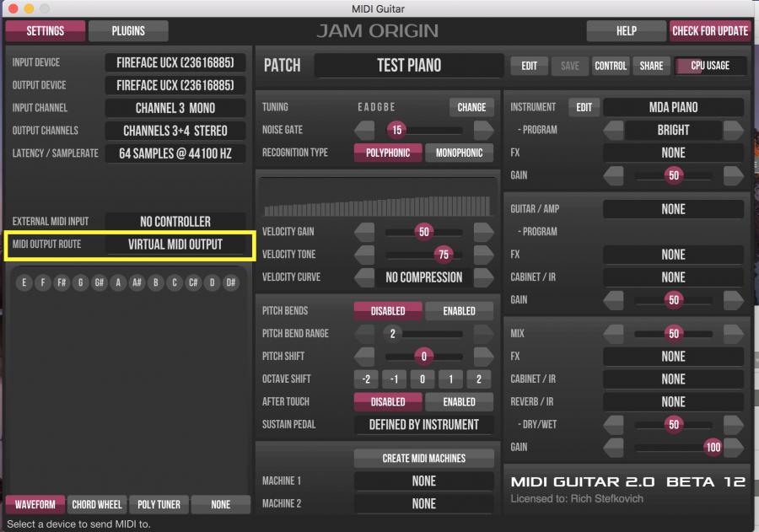Open Input Channel selector Channel 3 Mono

(175, 108)
